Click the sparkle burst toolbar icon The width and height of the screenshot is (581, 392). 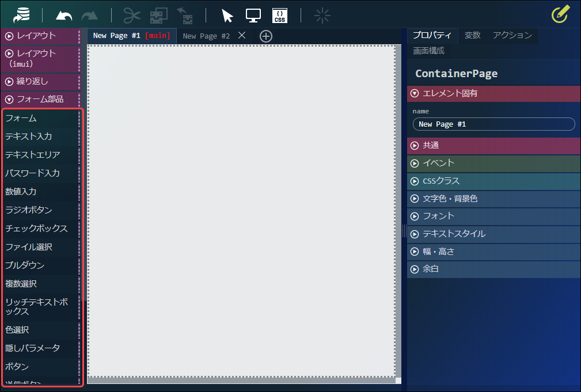322,16
